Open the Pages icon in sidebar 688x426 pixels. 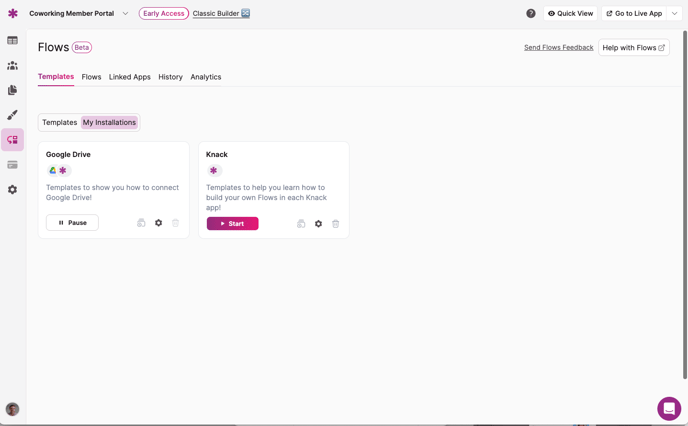click(12, 90)
